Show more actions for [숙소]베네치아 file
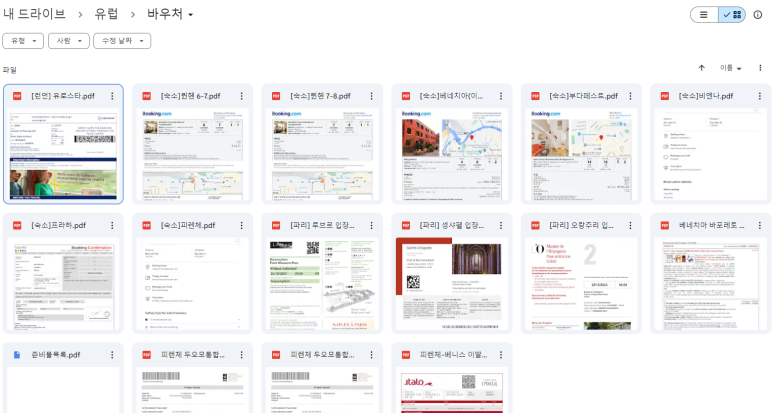 [x=501, y=96]
